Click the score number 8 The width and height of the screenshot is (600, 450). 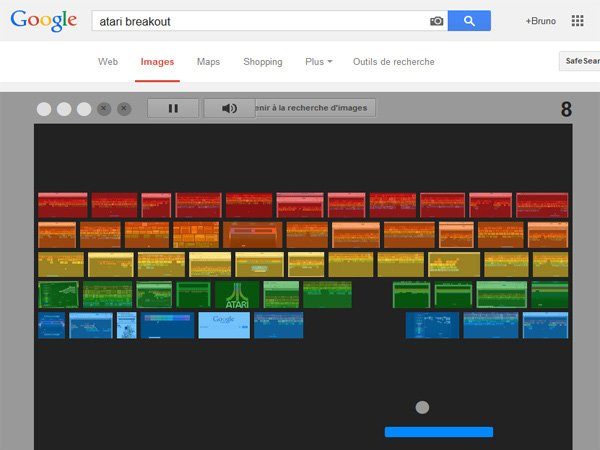(x=566, y=109)
